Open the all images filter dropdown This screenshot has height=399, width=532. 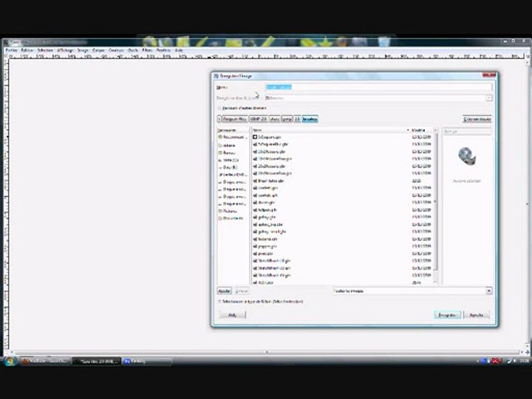(x=412, y=291)
